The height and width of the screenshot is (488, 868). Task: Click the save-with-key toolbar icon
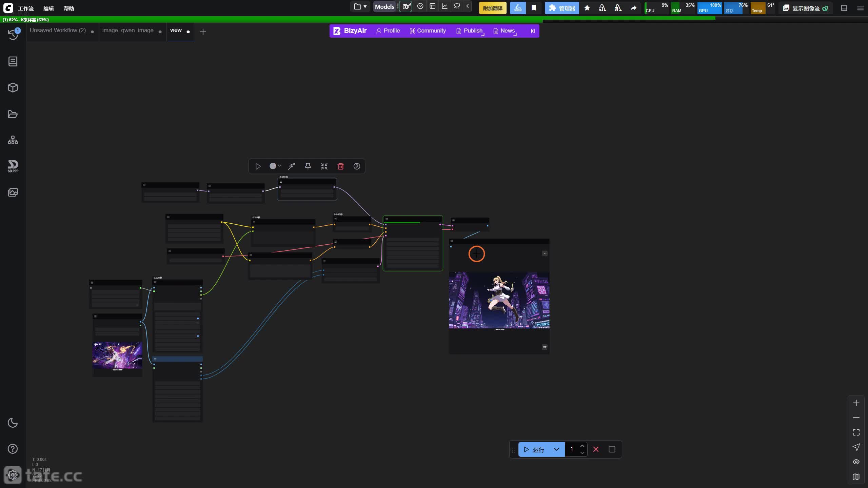tap(406, 6)
